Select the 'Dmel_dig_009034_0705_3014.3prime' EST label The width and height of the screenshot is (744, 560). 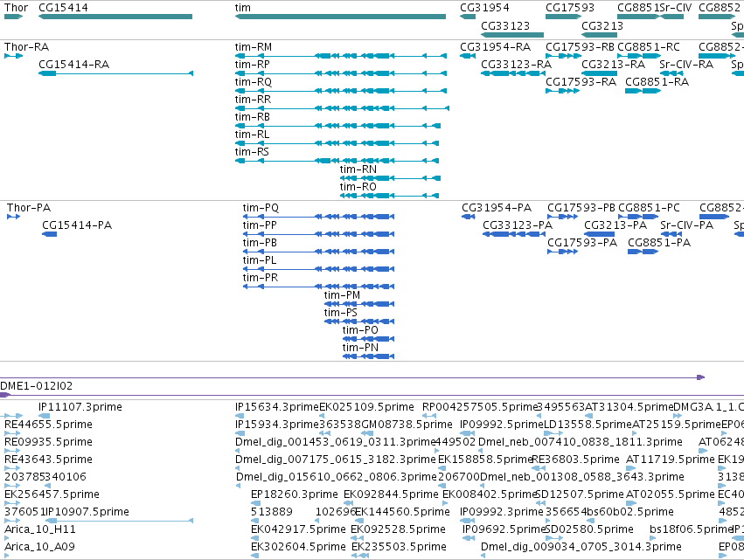pyautogui.click(x=581, y=547)
